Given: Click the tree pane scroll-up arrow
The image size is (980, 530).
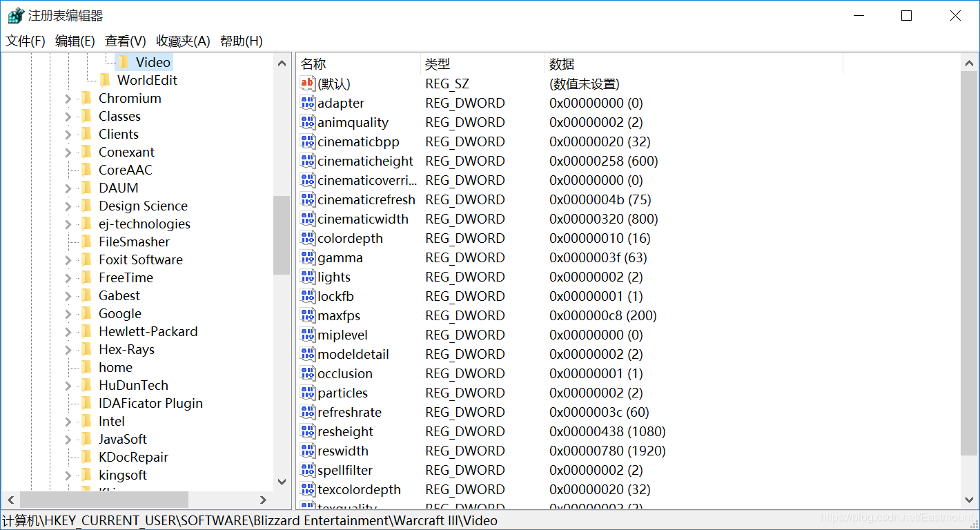Looking at the screenshot, I should [x=282, y=63].
